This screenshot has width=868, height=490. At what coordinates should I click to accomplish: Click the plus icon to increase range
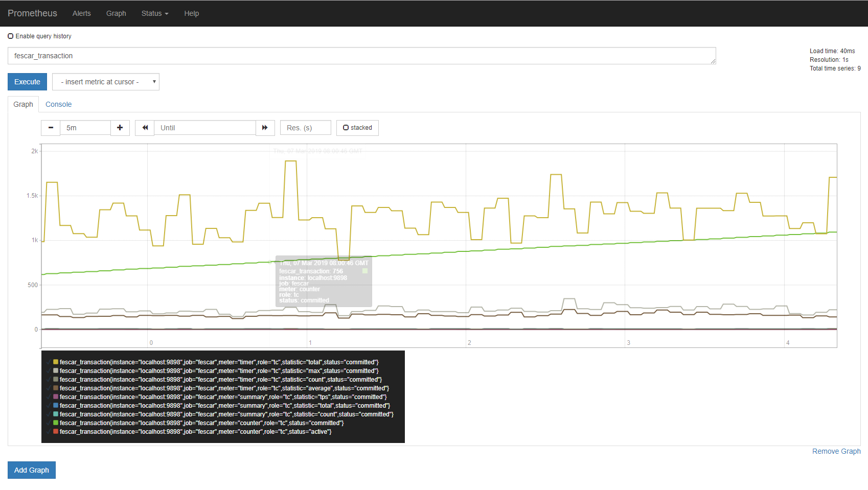pyautogui.click(x=120, y=128)
